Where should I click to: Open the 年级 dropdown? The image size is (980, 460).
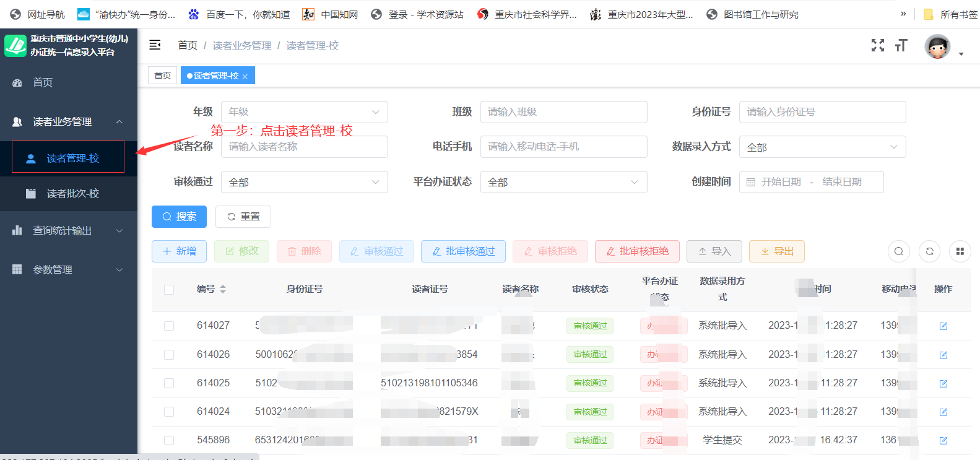305,112
